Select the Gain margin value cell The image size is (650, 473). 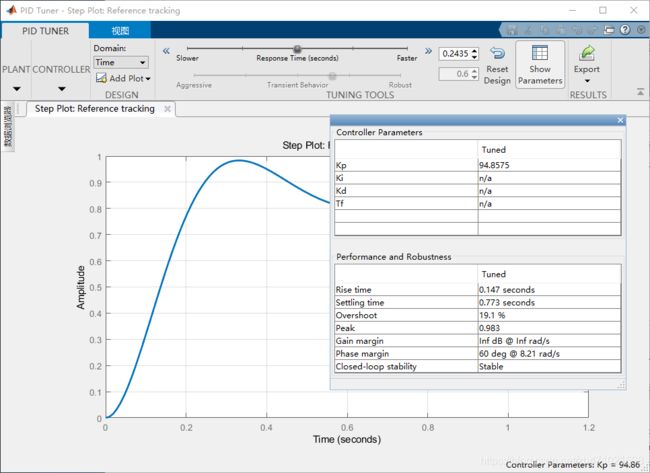coord(549,341)
